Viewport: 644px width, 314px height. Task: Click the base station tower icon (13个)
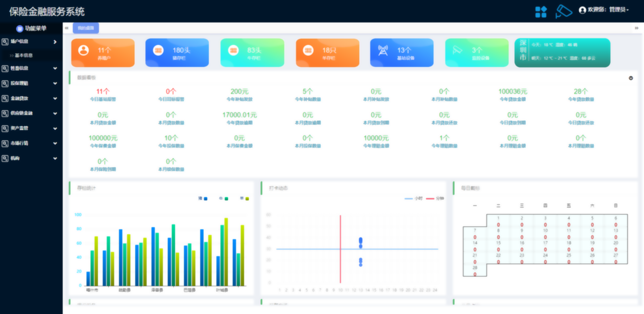click(383, 50)
